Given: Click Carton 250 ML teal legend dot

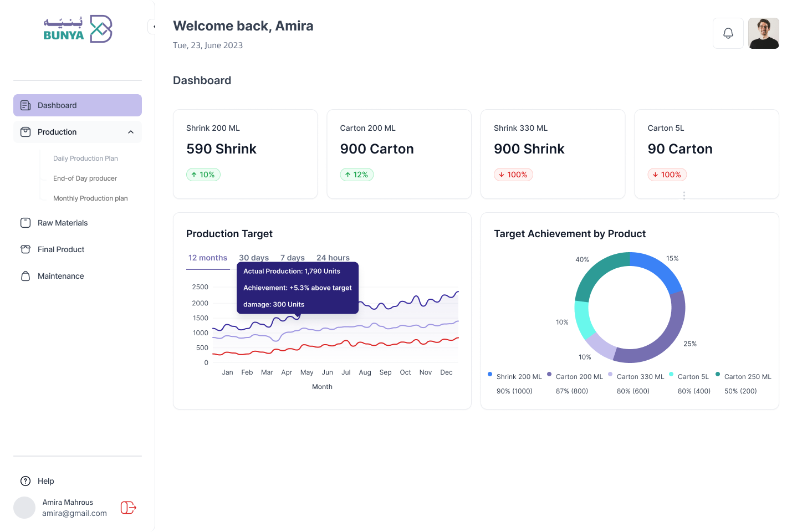Looking at the screenshot, I should (x=718, y=374).
